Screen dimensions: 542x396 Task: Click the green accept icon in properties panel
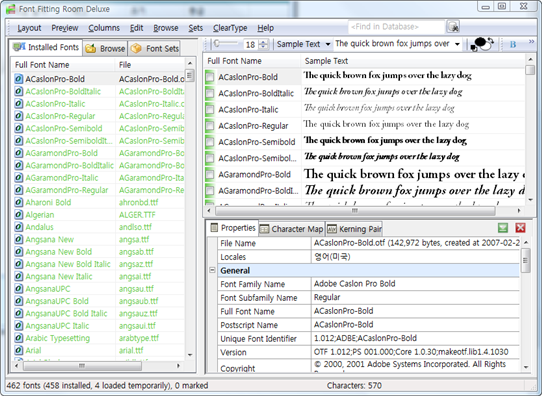point(503,228)
